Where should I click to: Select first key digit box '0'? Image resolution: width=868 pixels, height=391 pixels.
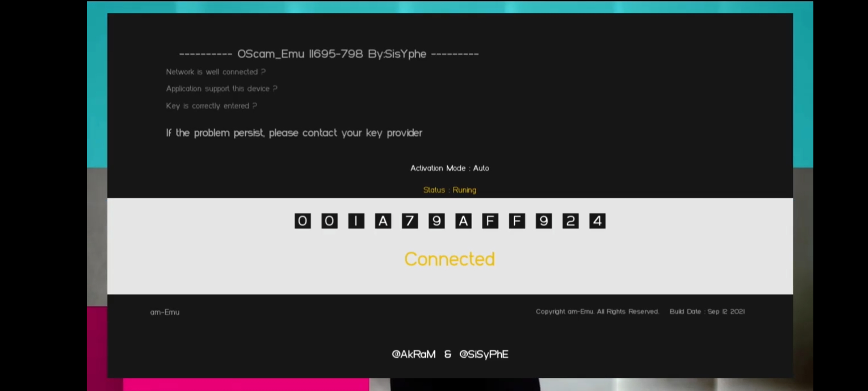pyautogui.click(x=303, y=221)
